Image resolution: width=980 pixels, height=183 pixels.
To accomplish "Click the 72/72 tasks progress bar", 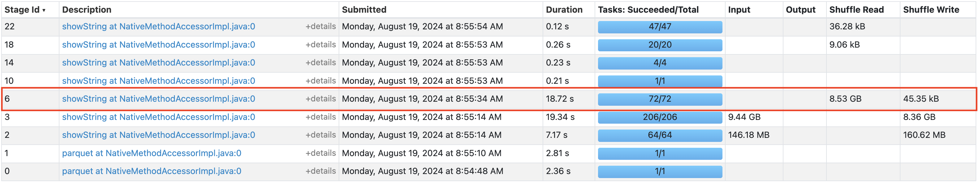I will click(x=660, y=99).
